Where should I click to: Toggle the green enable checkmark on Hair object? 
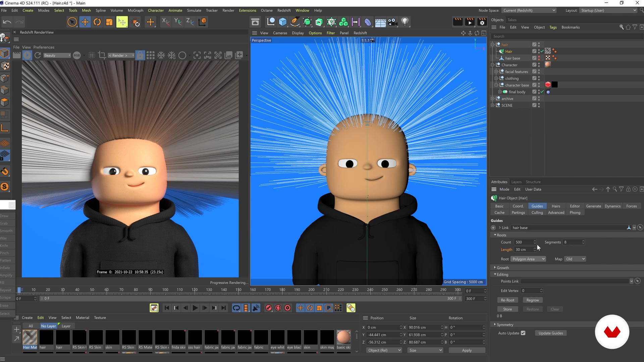pyautogui.click(x=542, y=51)
